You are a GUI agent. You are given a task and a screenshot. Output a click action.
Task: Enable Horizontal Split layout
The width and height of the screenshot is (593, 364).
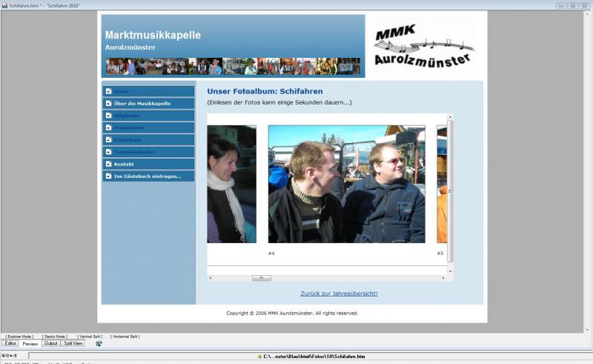click(x=125, y=337)
